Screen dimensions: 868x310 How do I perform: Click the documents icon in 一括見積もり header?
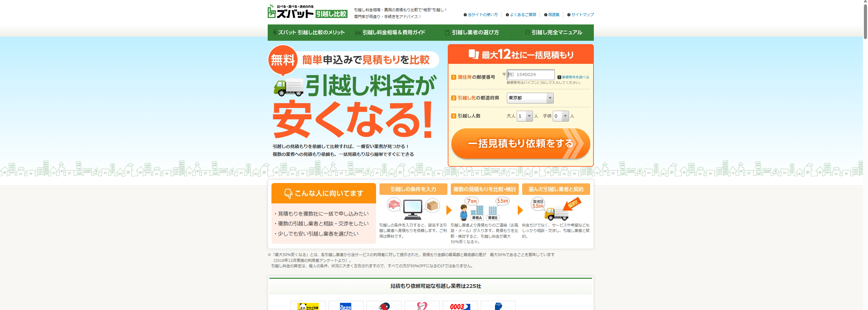tap(474, 54)
